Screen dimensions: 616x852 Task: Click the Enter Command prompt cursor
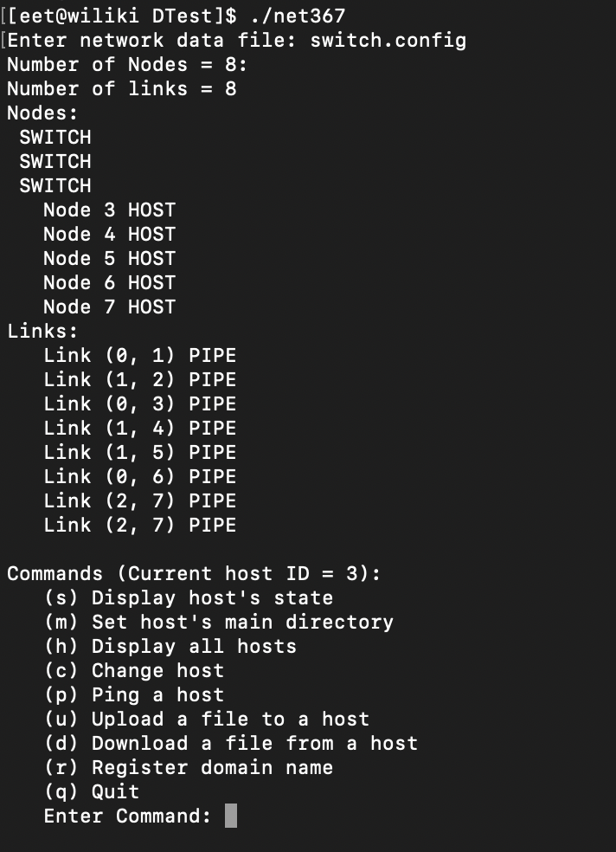tap(231, 816)
